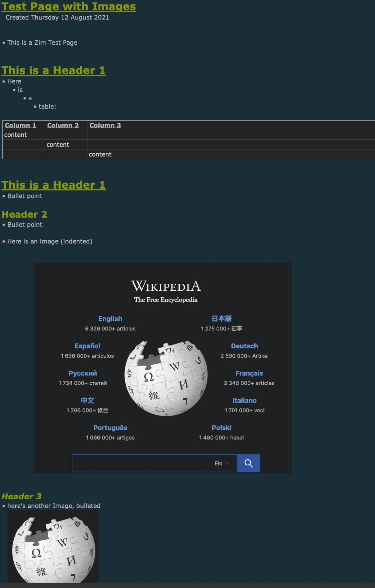Viewport: 375px width, 588px height.
Task: Click the indented 'a' bullet item
Action: click(30, 99)
